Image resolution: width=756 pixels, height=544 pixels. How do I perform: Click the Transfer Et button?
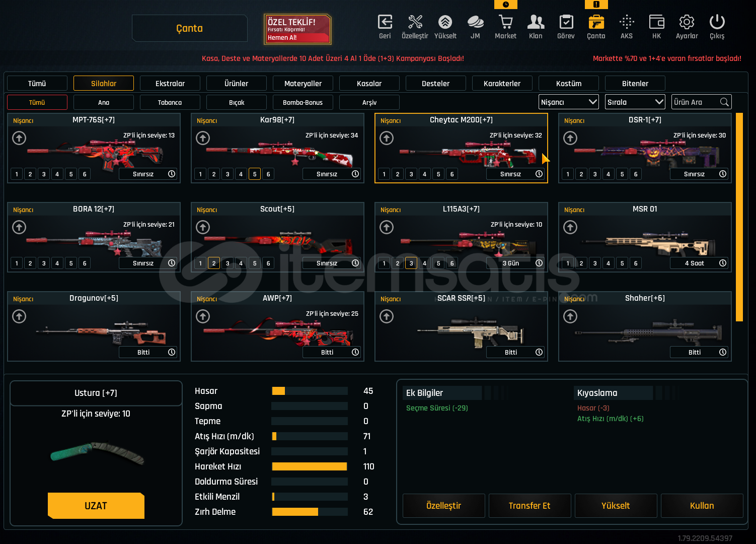coord(530,506)
